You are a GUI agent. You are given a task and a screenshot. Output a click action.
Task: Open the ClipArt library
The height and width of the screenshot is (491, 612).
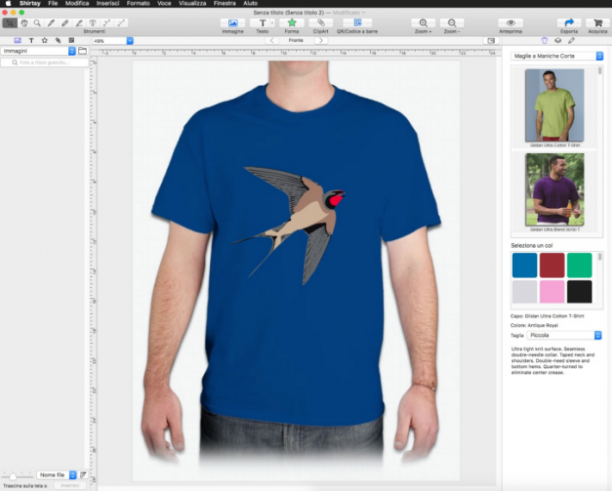[320, 26]
